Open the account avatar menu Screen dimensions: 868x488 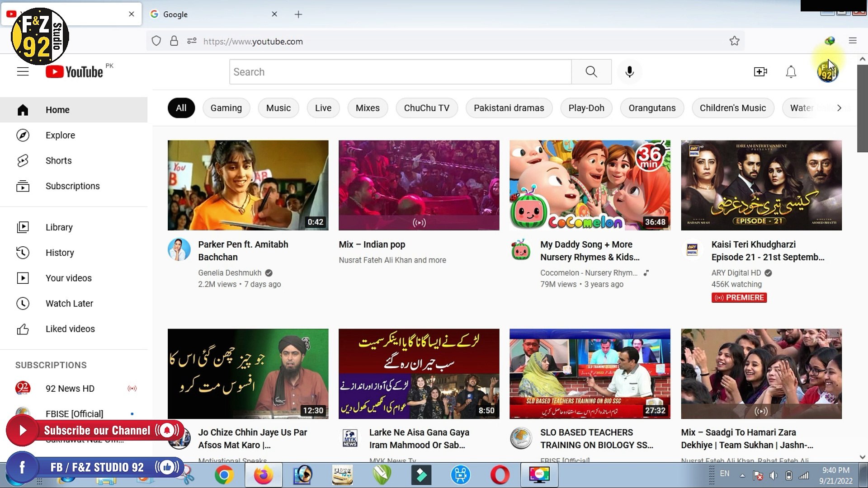pyautogui.click(x=827, y=72)
